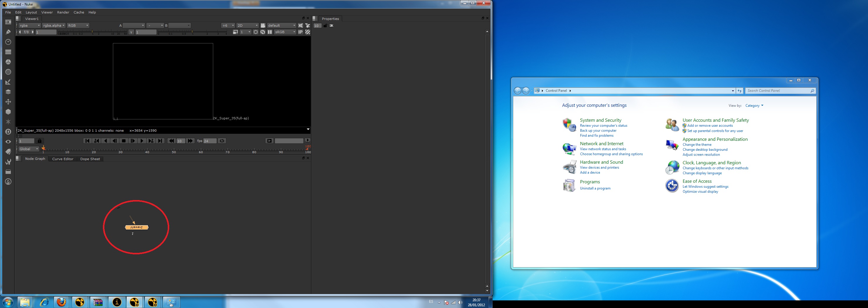This screenshot has width=868, height=308.
Task: Toggle the viewer pause button
Action: [270, 32]
